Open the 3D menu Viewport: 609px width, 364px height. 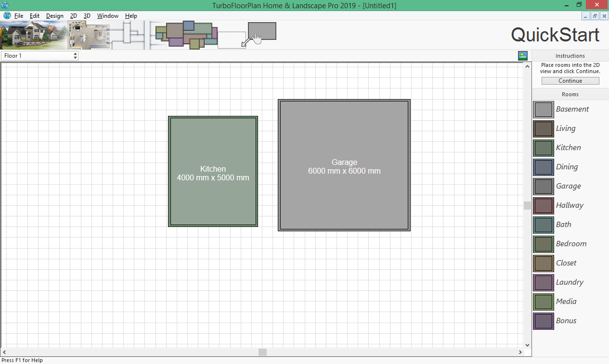tap(87, 16)
